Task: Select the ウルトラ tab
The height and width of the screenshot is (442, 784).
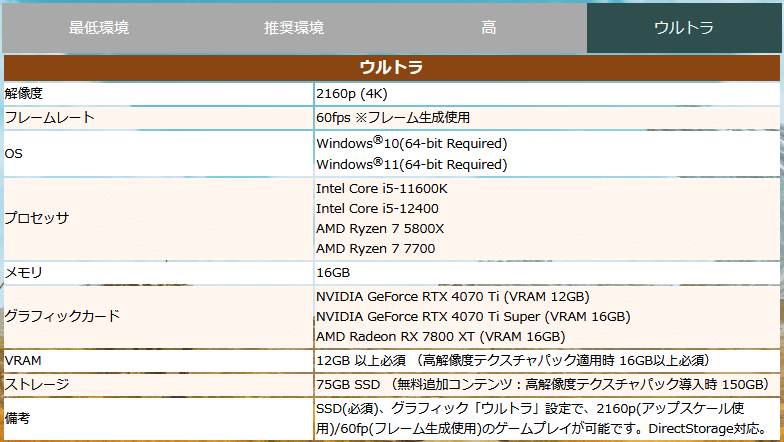Action: point(684,28)
